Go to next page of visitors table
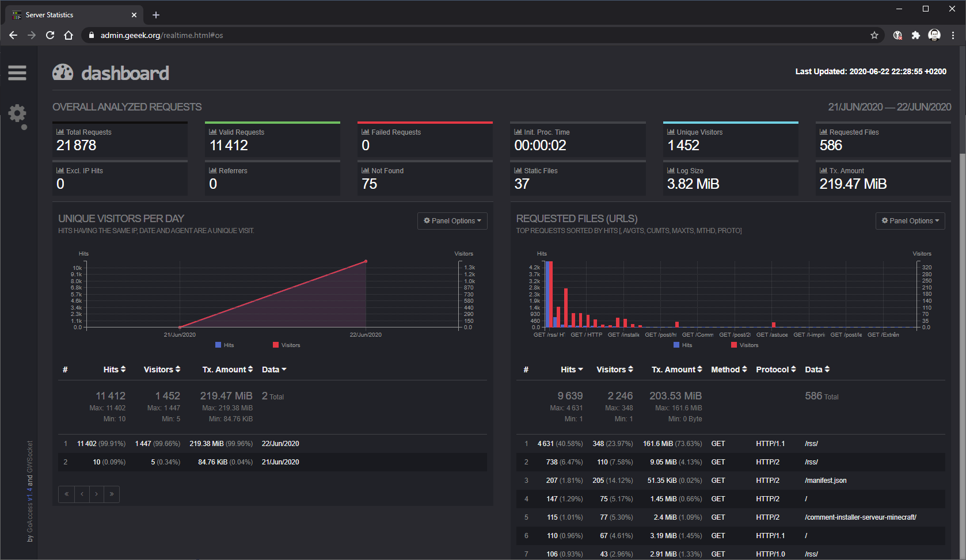The height and width of the screenshot is (560, 966). (97, 494)
